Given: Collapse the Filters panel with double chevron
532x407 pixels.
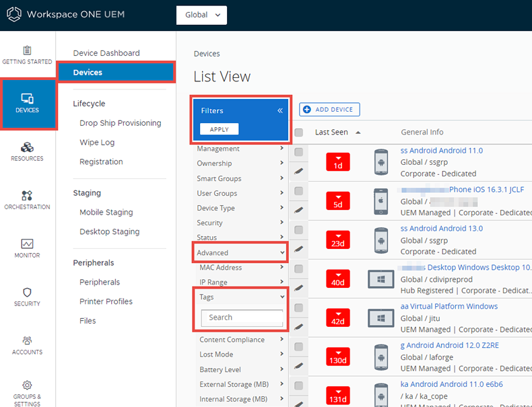Looking at the screenshot, I should pyautogui.click(x=280, y=110).
